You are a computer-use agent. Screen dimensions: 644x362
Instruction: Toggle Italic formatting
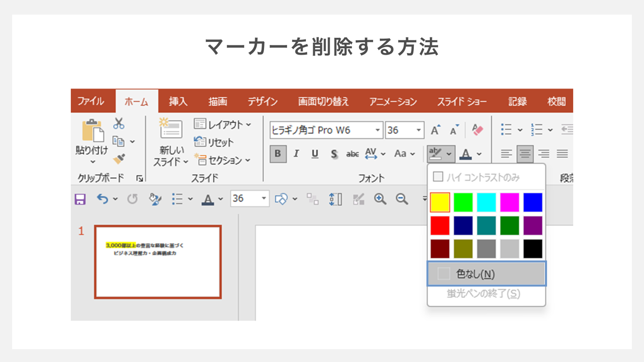click(x=296, y=154)
